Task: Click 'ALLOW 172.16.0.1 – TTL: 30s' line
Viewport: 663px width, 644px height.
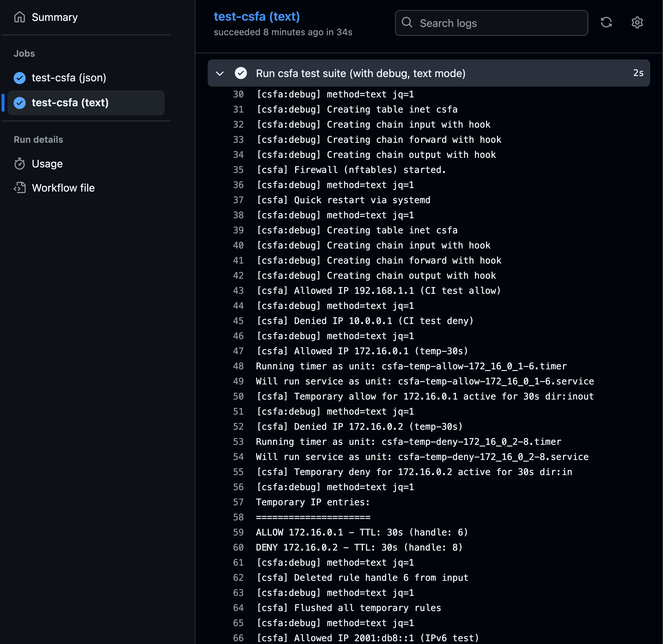Action: (362, 532)
